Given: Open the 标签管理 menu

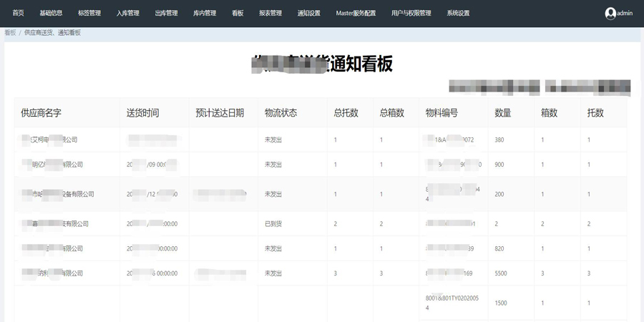Looking at the screenshot, I should [89, 13].
